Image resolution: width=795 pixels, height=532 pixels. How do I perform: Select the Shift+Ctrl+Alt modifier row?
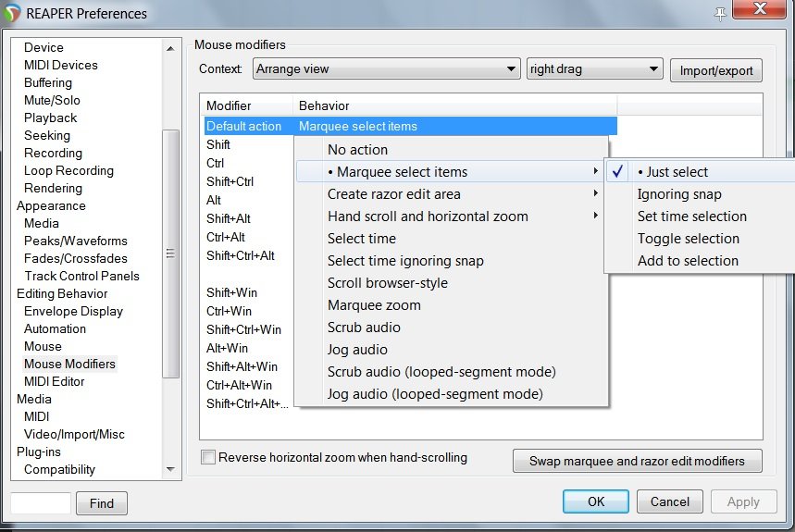click(x=241, y=255)
